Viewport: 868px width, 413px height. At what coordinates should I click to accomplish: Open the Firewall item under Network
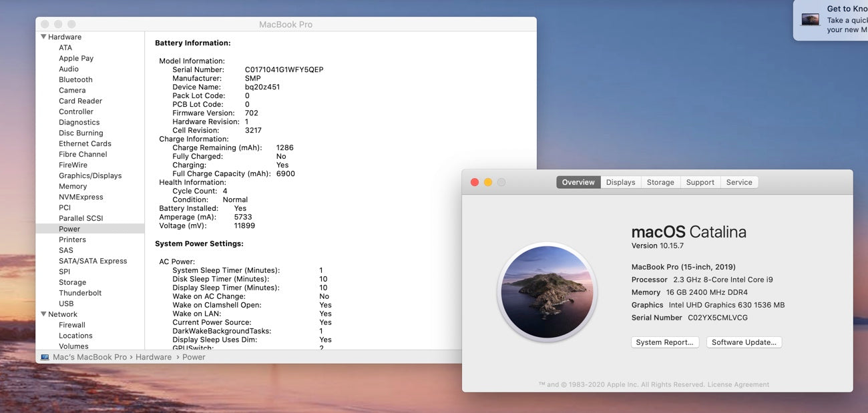[x=72, y=325]
